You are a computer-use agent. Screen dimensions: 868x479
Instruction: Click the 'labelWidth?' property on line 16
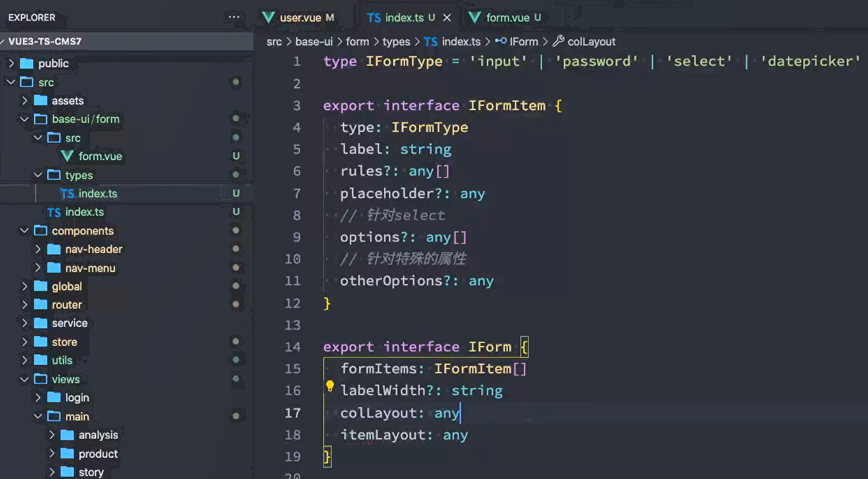click(387, 391)
